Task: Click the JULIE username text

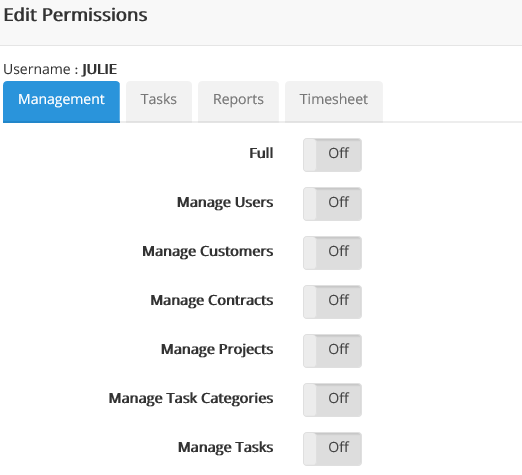Action: pyautogui.click(x=99, y=69)
